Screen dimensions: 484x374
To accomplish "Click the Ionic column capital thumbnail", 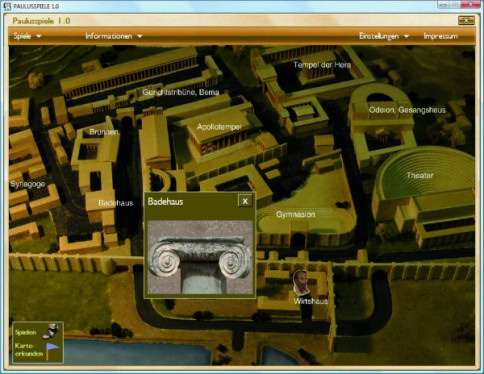I will coord(200,257).
